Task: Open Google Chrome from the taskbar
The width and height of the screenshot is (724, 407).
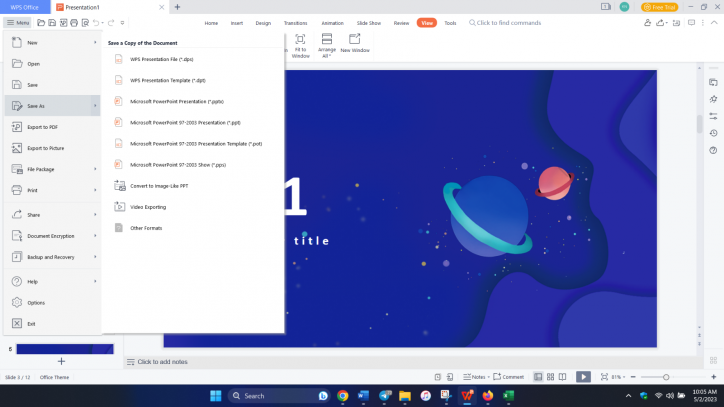Action: 343,396
